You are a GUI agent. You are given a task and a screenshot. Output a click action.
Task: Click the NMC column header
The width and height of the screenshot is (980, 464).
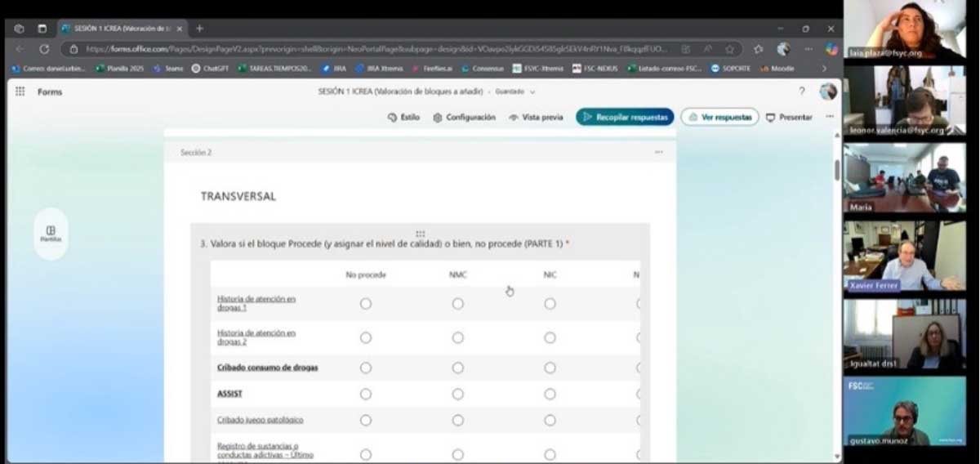click(458, 275)
